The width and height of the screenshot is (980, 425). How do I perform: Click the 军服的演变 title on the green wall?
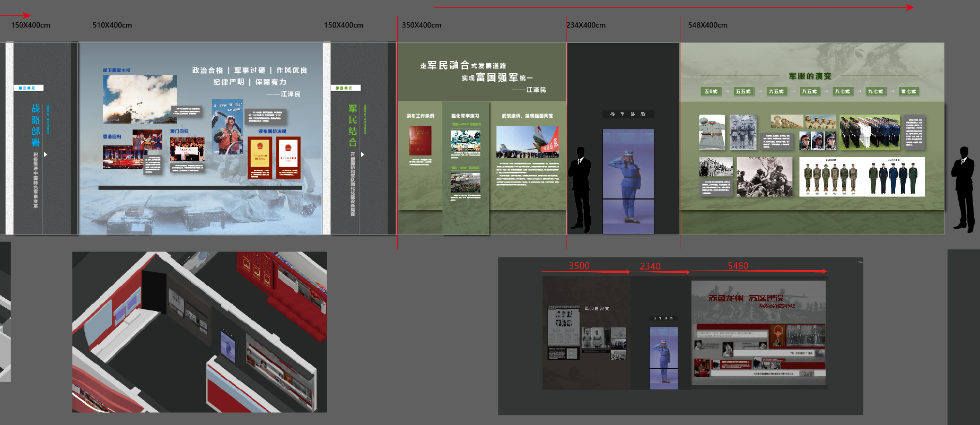(x=810, y=76)
